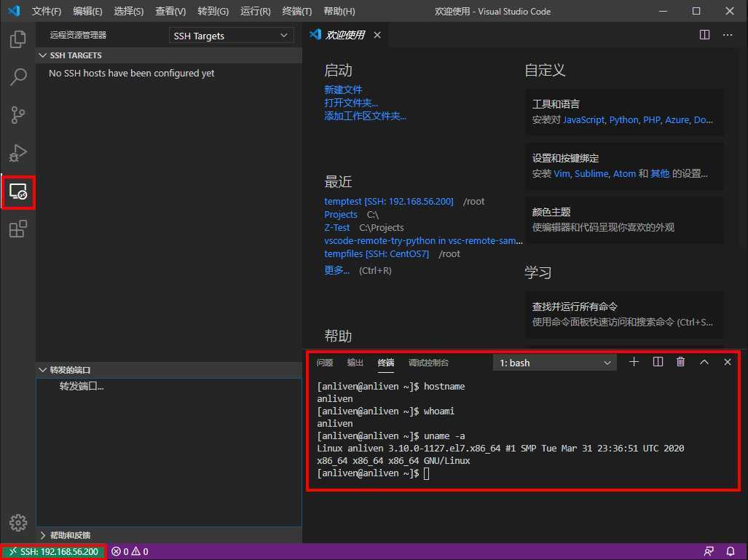The height and width of the screenshot is (560, 748).
Task: Select the 终端 panel tab
Action: [x=386, y=363]
